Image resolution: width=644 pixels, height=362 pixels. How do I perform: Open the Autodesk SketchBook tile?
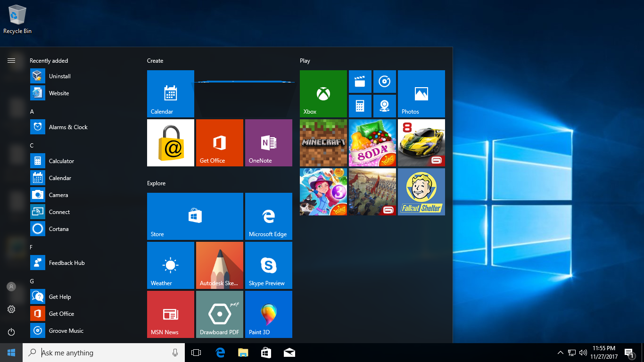(220, 265)
